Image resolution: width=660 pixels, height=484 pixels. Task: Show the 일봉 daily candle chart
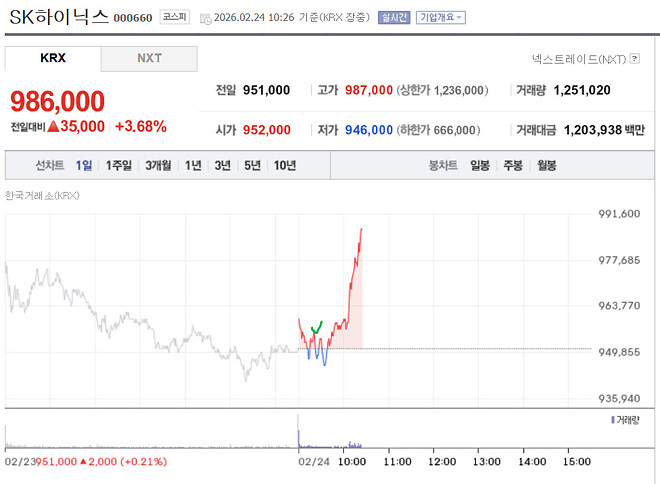pyautogui.click(x=480, y=165)
